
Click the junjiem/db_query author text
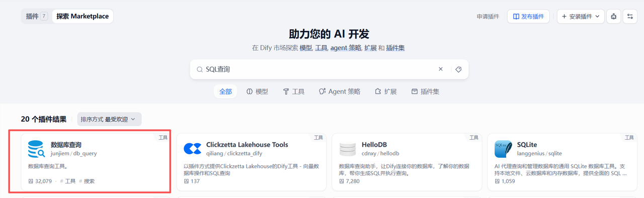click(73, 153)
